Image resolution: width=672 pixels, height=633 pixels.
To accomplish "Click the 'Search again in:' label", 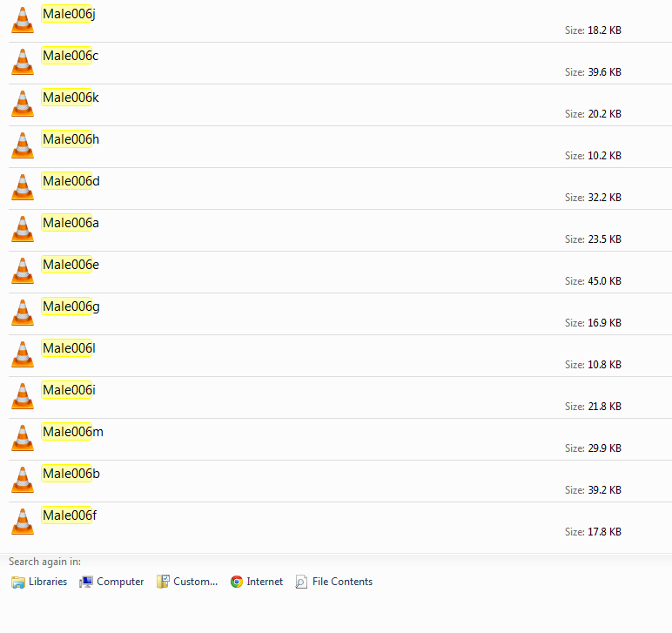I will (44, 562).
